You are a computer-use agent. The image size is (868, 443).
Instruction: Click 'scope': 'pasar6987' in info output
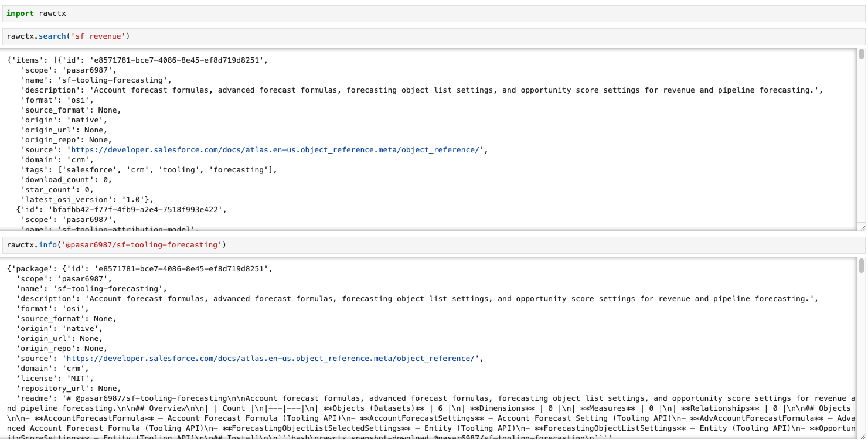pyautogui.click(x=64, y=279)
